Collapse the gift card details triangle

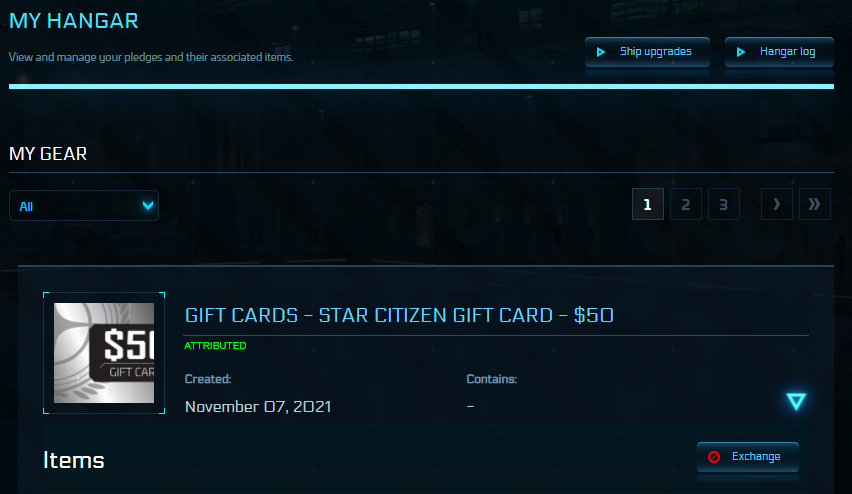click(x=796, y=402)
